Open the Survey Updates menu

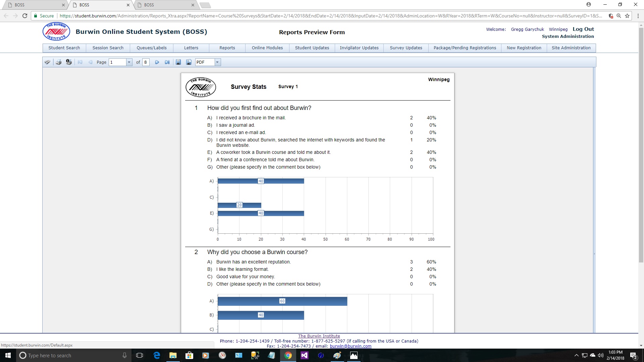pyautogui.click(x=406, y=48)
